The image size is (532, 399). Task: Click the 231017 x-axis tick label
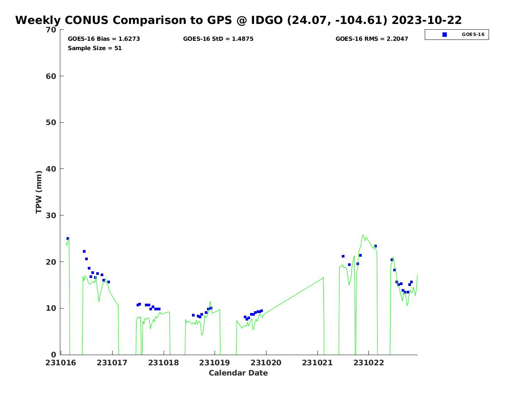[112, 363]
